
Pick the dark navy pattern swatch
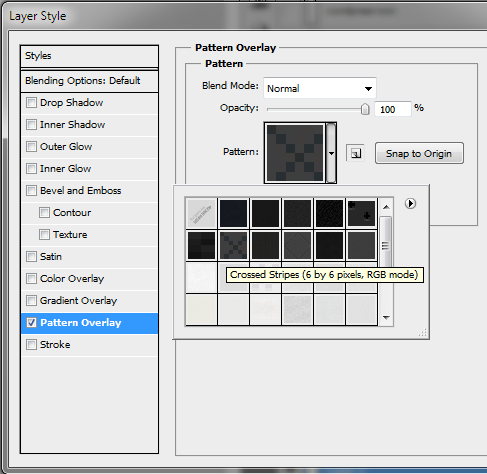pos(233,213)
